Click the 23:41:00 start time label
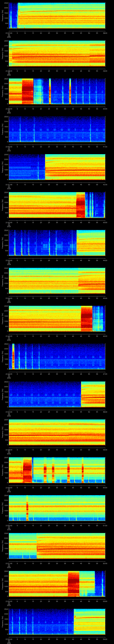 pyautogui.click(x=9, y=184)
